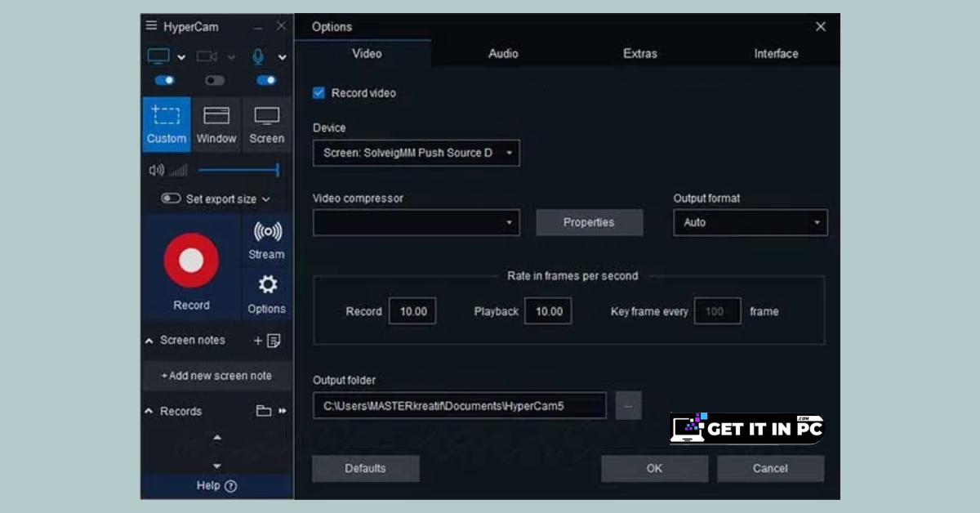The width and height of the screenshot is (980, 513).
Task: Click the Record frame rate field
Action: pos(412,311)
